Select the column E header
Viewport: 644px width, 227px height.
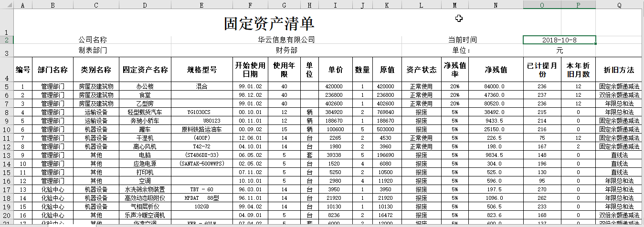coord(202,4)
